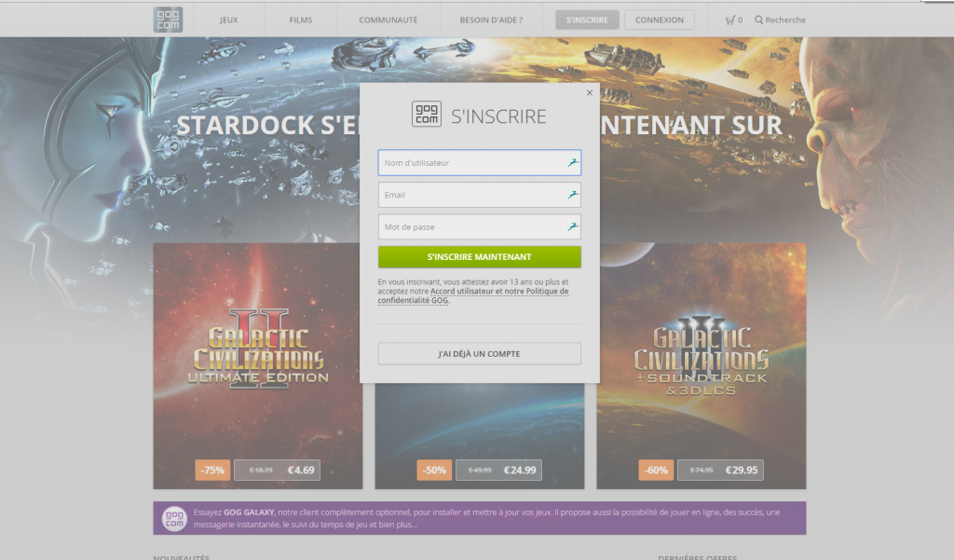The image size is (954, 560).
Task: Open the JEUX menu
Action: point(228,20)
